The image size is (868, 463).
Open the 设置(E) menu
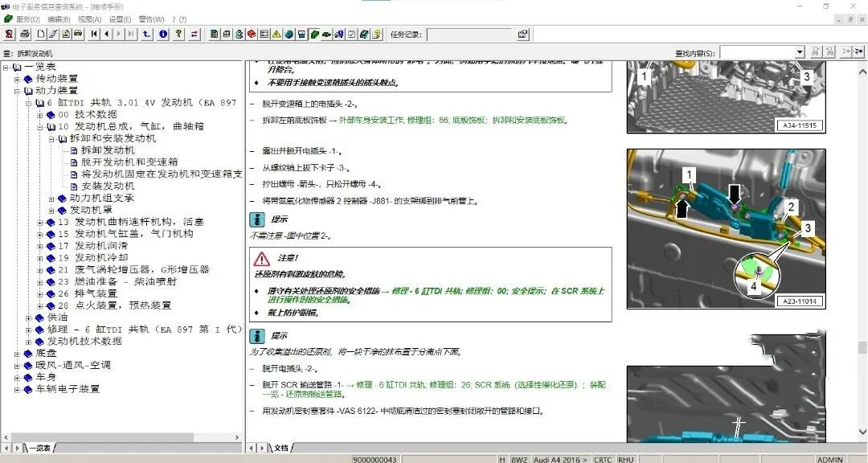[x=120, y=19]
